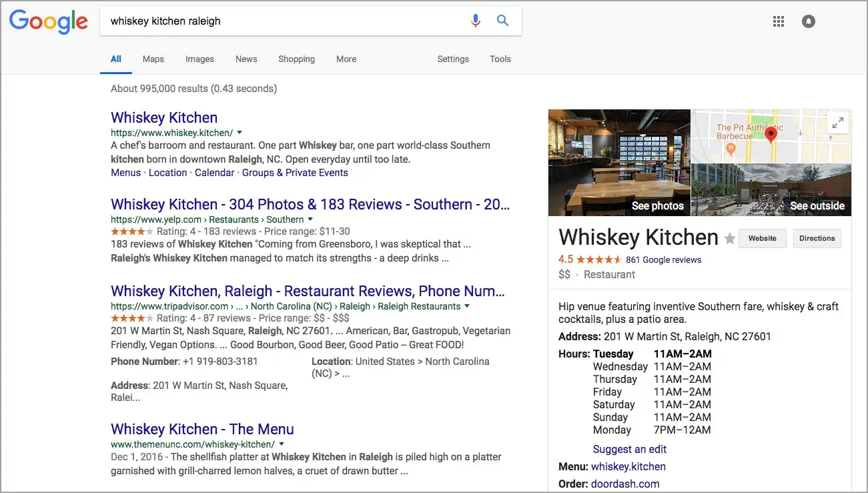Viewport: 868px width, 493px height.
Task: Click the search magnifier icon
Action: pyautogui.click(x=502, y=21)
